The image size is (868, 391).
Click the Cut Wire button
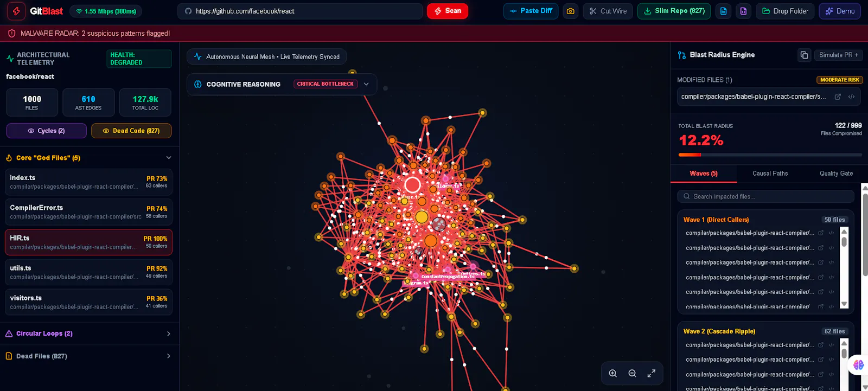tap(608, 11)
